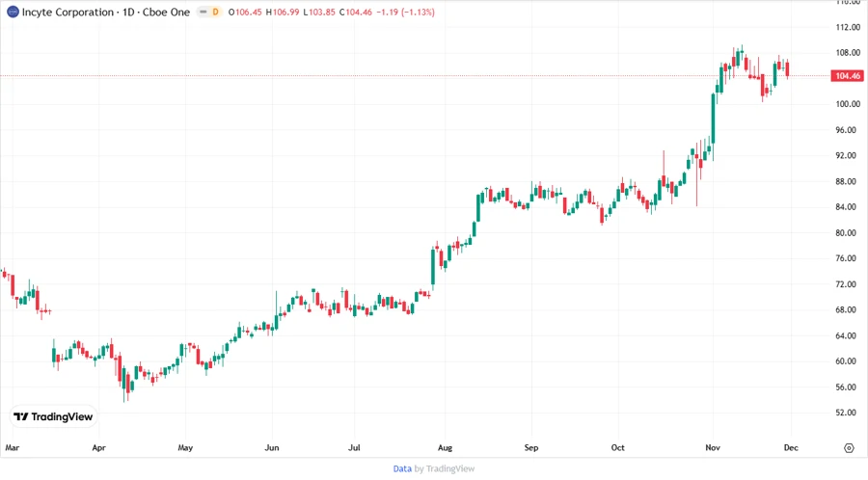Viewport: 868px width, 480px height.
Task: Click the 64.00 price axis label
Action: click(x=848, y=335)
